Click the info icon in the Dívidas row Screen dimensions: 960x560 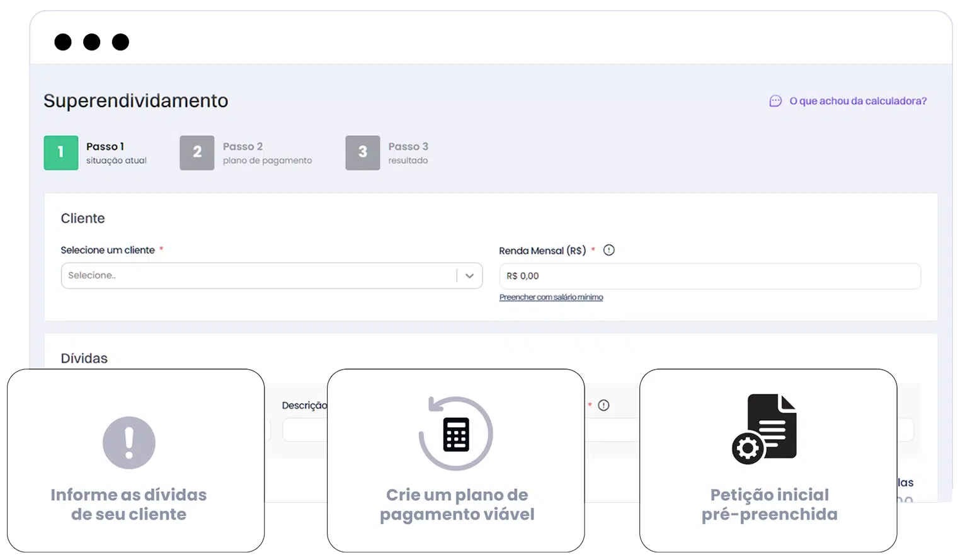[x=603, y=405]
